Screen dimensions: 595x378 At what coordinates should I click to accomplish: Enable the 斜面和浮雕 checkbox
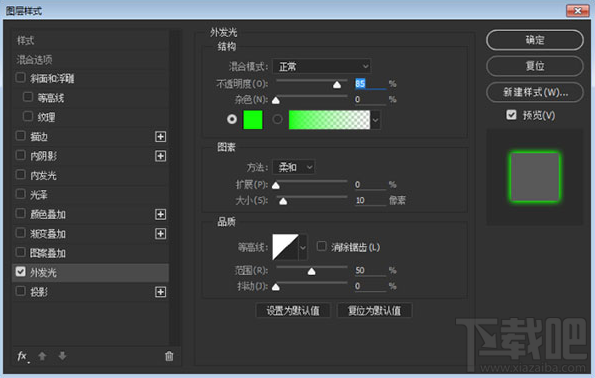(x=20, y=78)
